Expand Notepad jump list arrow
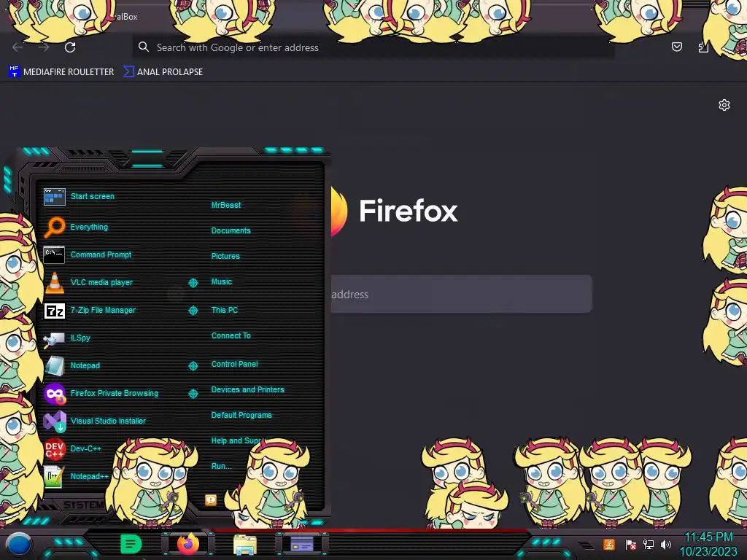The image size is (747, 560). pos(193,366)
